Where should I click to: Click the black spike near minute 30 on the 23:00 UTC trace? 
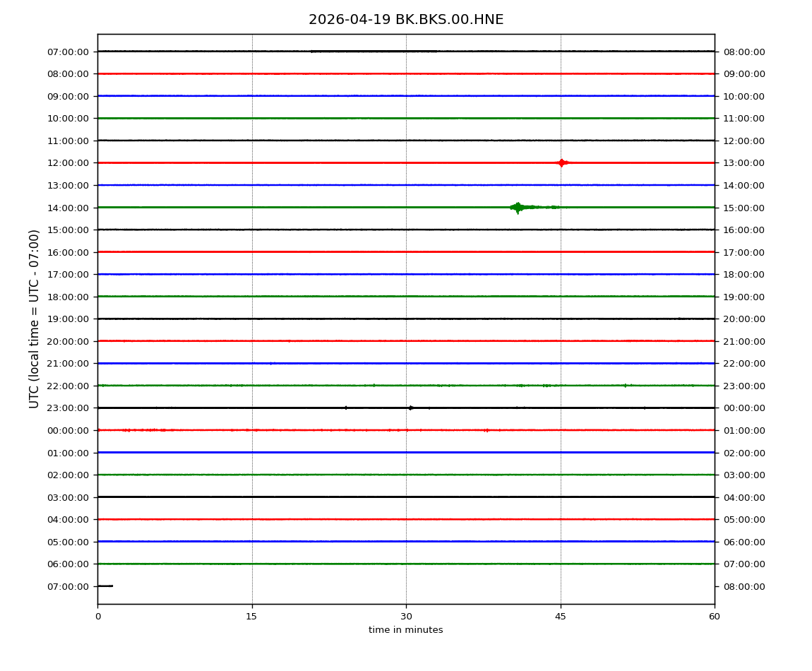pos(410,408)
